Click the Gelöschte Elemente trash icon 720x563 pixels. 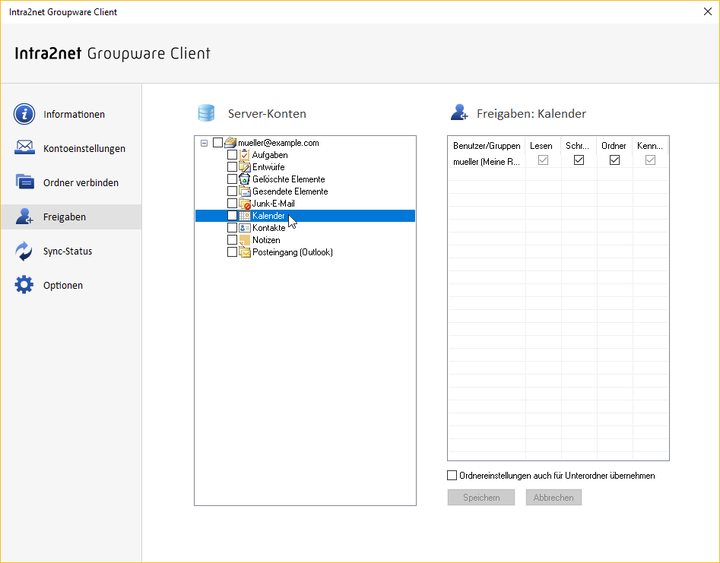(245, 179)
